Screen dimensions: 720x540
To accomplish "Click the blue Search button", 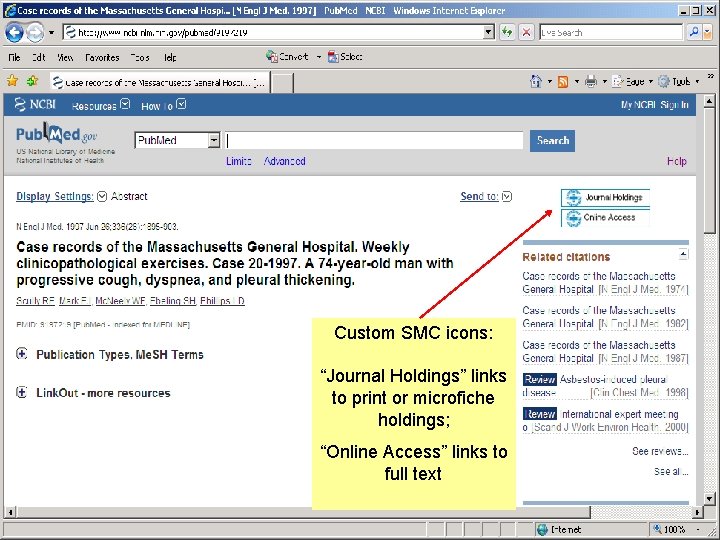I will [x=552, y=141].
